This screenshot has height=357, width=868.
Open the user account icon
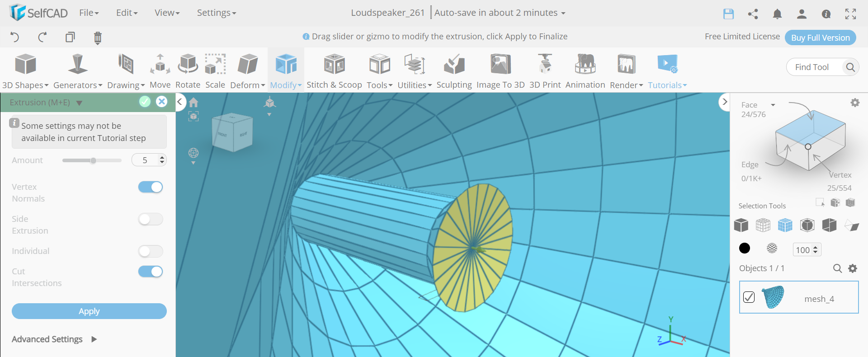(802, 14)
